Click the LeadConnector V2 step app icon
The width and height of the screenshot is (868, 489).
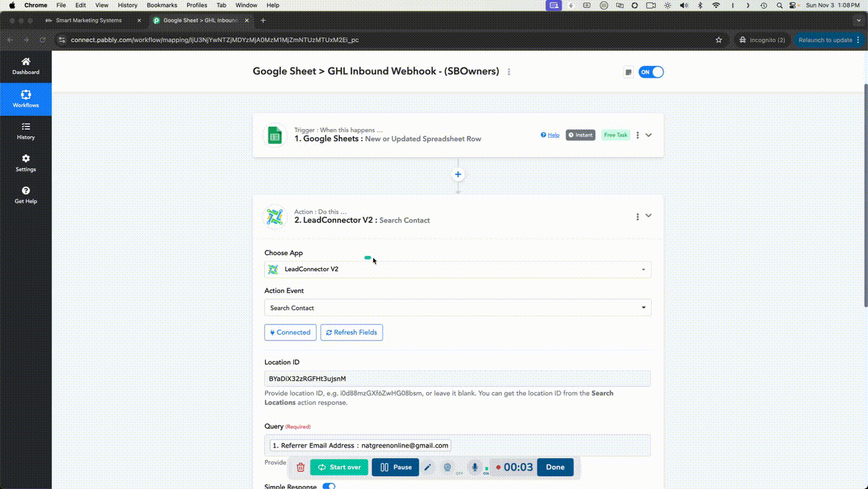pyautogui.click(x=275, y=217)
